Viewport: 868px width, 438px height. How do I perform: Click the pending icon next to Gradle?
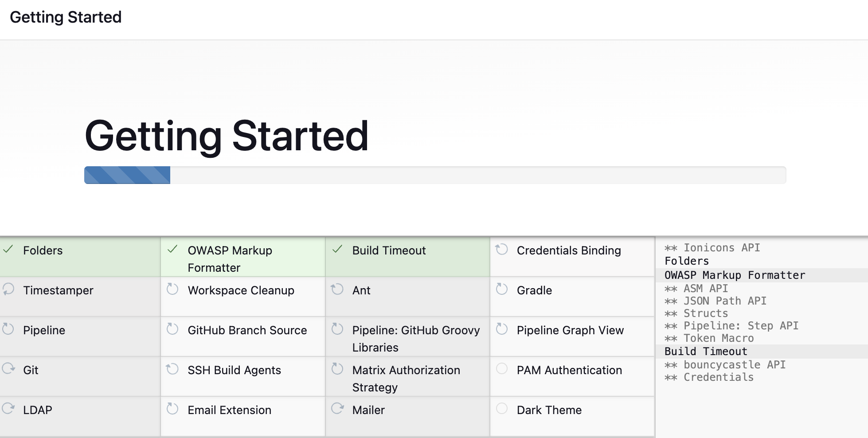501,289
